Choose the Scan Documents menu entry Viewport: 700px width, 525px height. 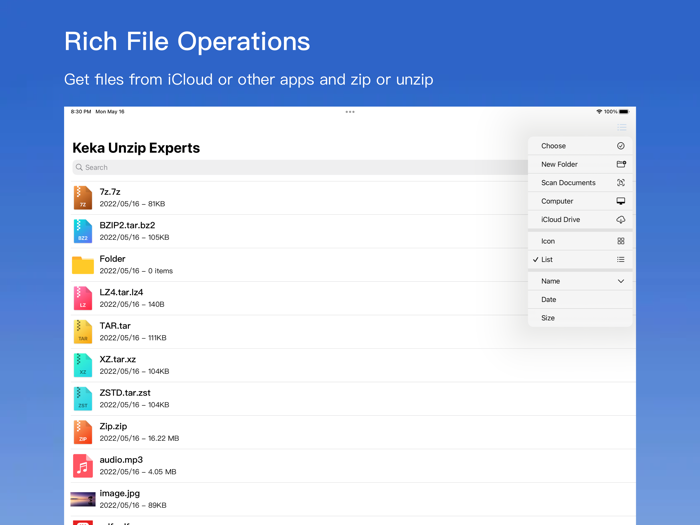(568, 183)
